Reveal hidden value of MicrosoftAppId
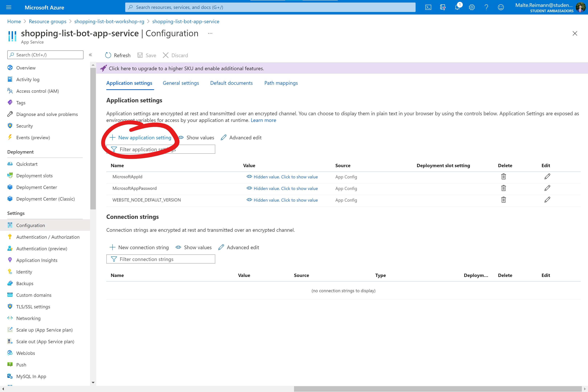The height and width of the screenshot is (392, 588). coord(285,177)
